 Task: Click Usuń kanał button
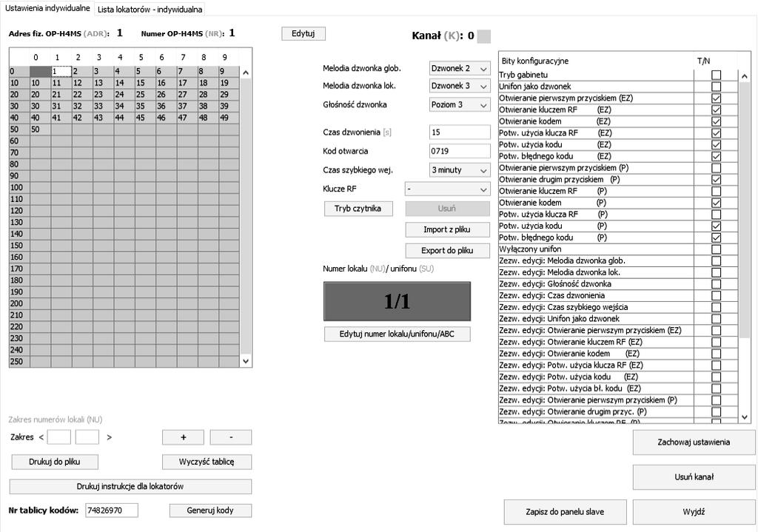694,477
